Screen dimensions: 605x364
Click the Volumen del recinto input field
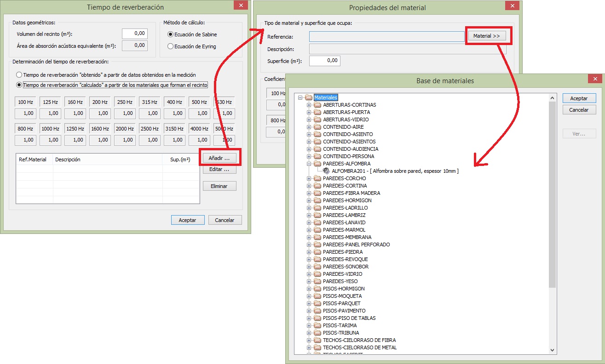pos(134,34)
